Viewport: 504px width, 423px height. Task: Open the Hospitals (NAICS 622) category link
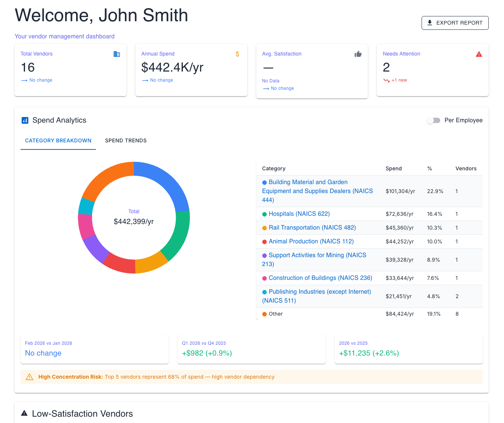(299, 214)
